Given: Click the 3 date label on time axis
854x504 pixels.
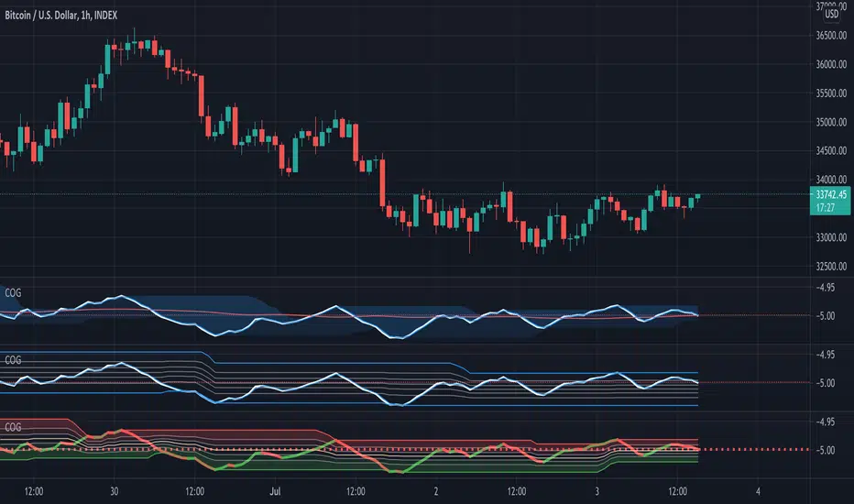Looking at the screenshot, I should [597, 491].
